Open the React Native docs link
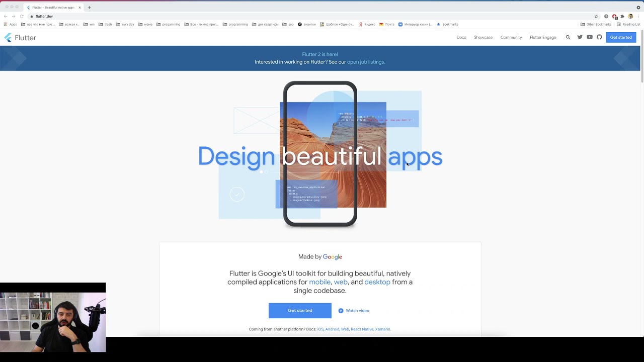This screenshot has height=362, width=644. click(362, 329)
